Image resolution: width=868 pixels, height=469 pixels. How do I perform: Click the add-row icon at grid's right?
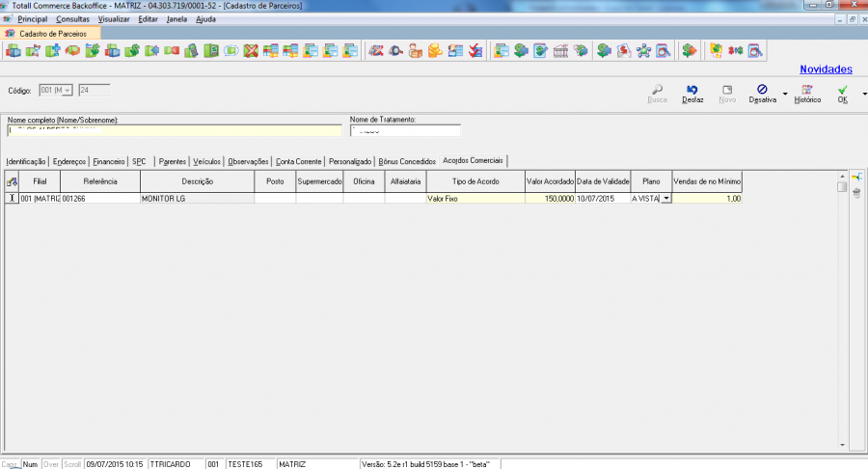click(x=856, y=178)
